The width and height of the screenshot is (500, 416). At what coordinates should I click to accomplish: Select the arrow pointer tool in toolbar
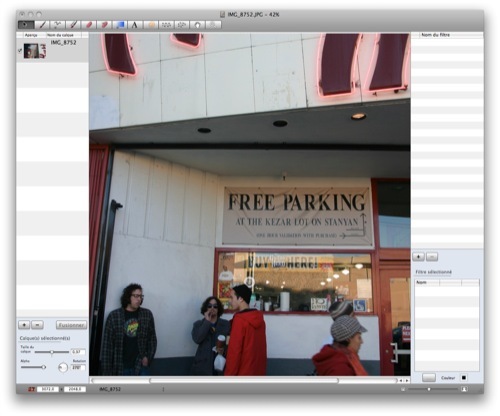click(x=26, y=25)
